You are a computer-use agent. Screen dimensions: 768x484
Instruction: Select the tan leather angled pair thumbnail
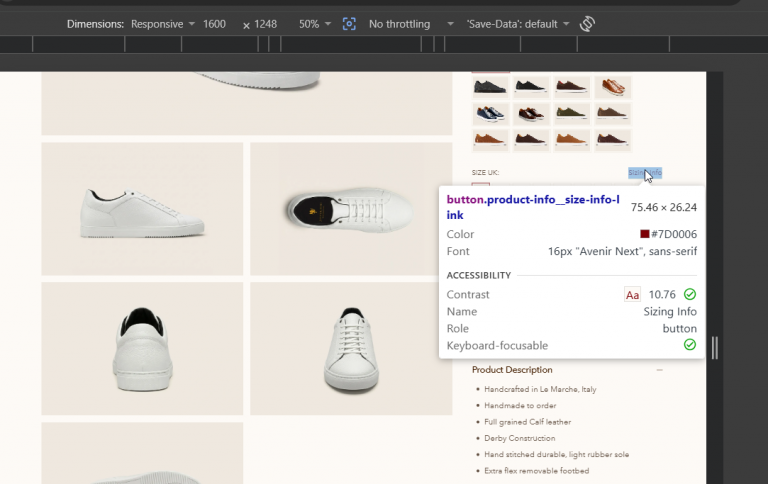tap(613, 87)
